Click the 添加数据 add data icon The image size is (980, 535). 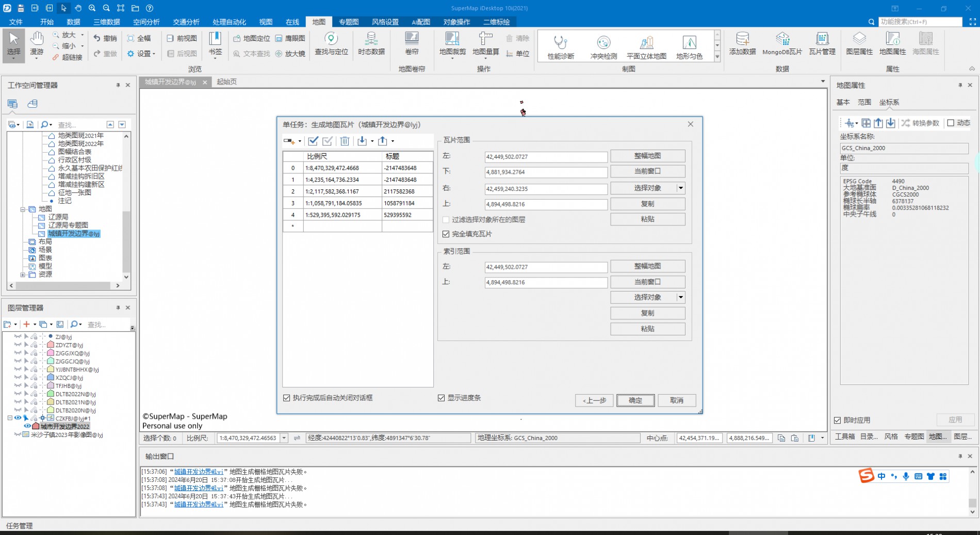(x=742, y=44)
